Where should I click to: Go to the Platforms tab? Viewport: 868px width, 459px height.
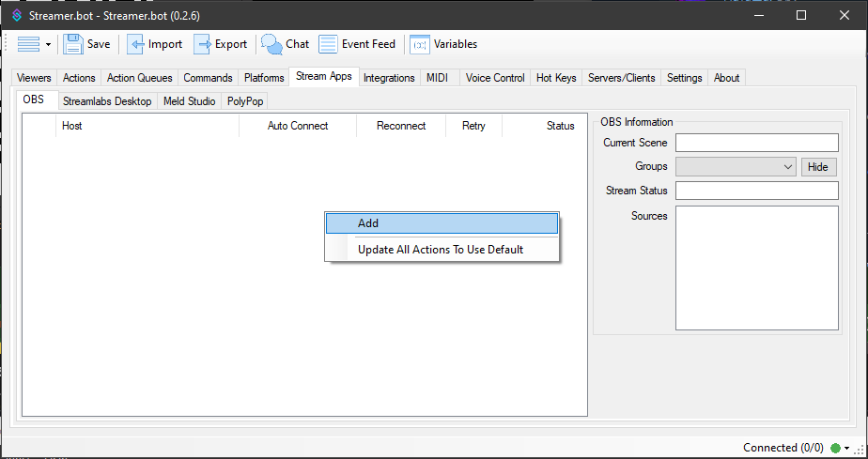(x=264, y=78)
